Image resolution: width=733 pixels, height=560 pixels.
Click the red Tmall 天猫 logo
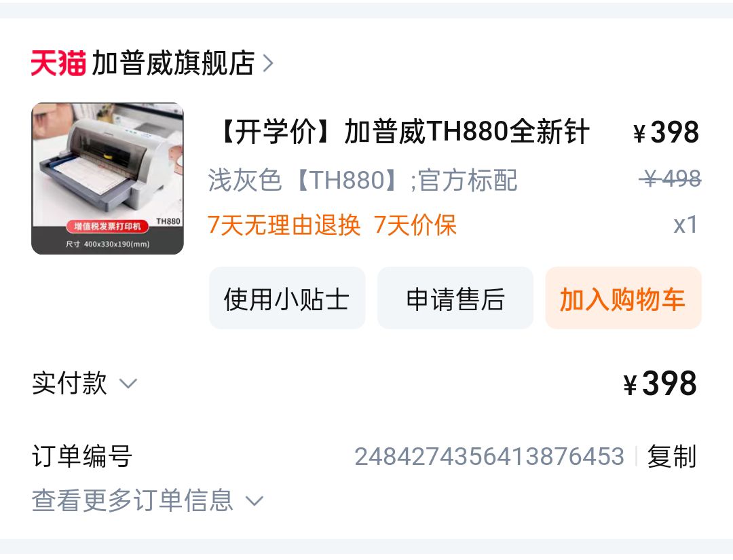coord(58,63)
